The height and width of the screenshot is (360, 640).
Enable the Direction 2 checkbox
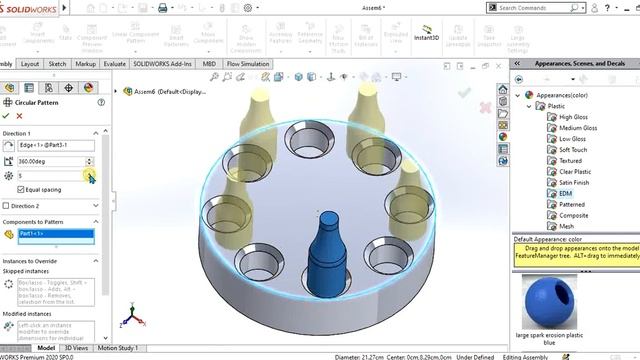click(6, 206)
